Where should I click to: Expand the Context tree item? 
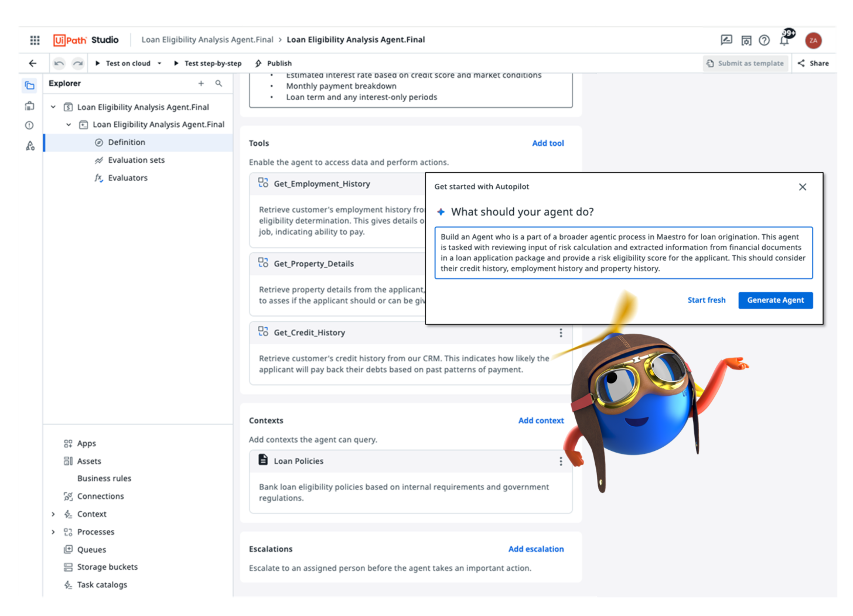53,514
